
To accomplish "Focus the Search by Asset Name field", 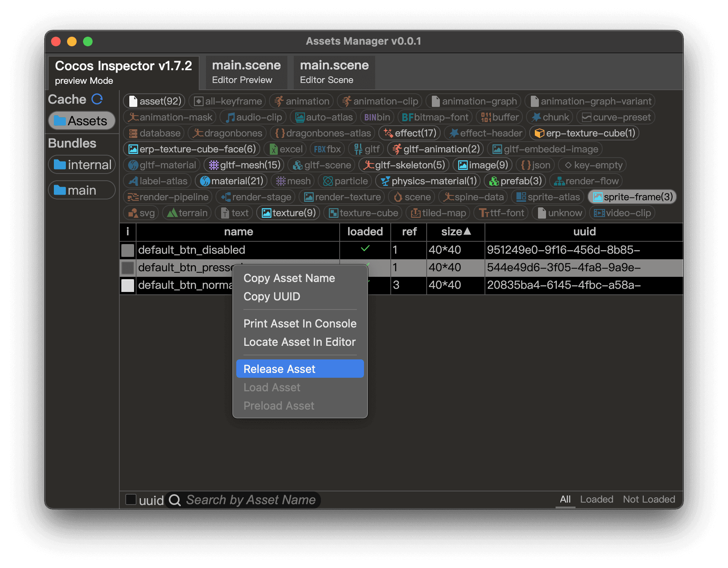I will pyautogui.click(x=251, y=500).
